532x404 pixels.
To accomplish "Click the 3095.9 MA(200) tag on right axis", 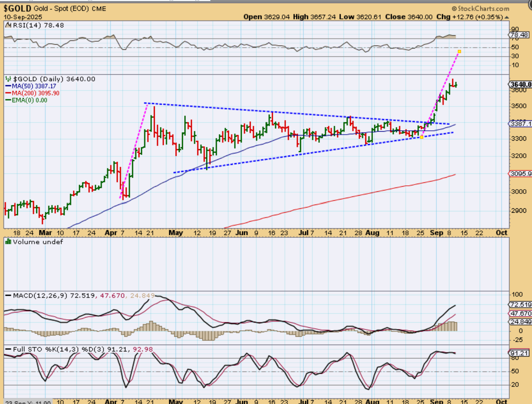I will (520, 173).
